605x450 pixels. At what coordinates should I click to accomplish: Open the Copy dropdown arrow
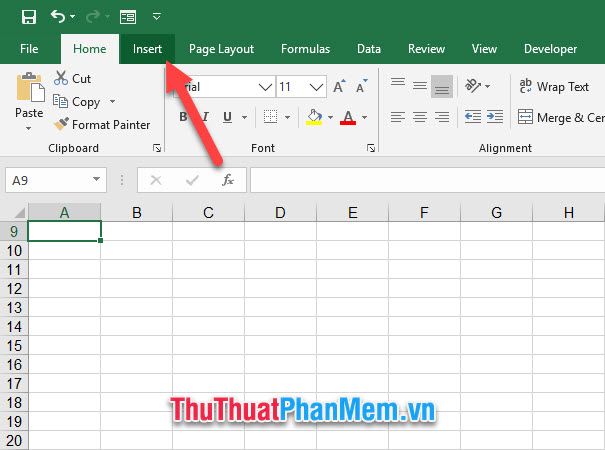112,101
